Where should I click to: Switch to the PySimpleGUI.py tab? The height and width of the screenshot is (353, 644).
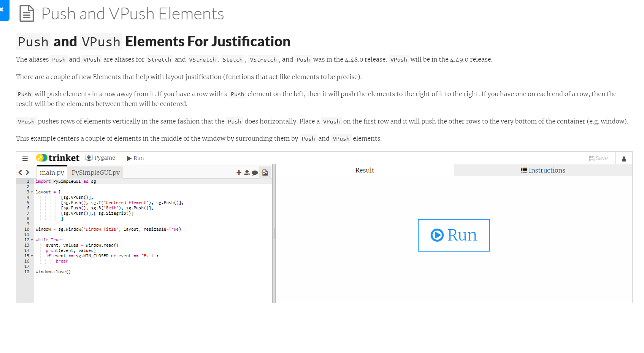tap(96, 173)
